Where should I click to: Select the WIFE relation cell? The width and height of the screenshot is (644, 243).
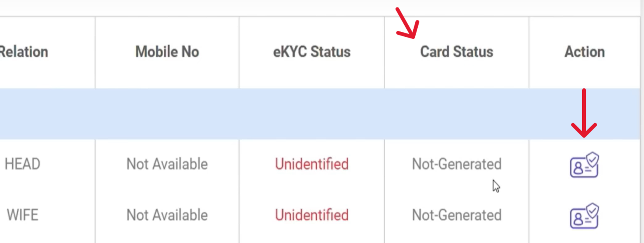23,215
